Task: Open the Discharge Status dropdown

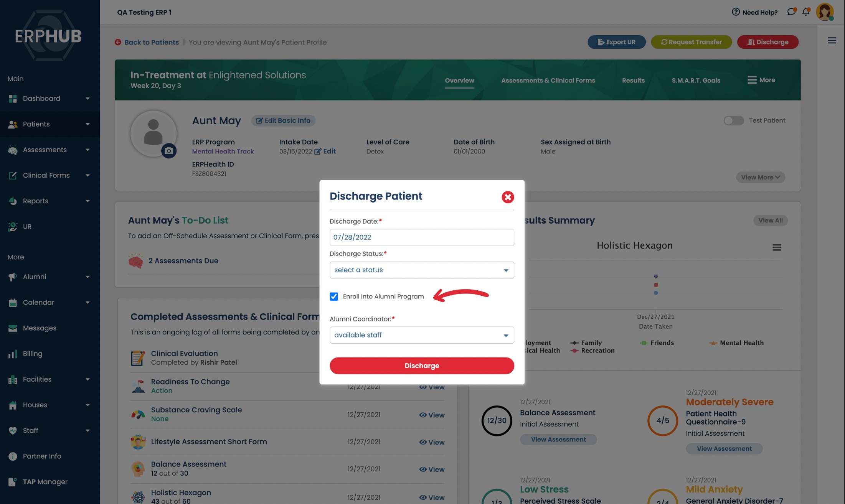Action: tap(422, 270)
